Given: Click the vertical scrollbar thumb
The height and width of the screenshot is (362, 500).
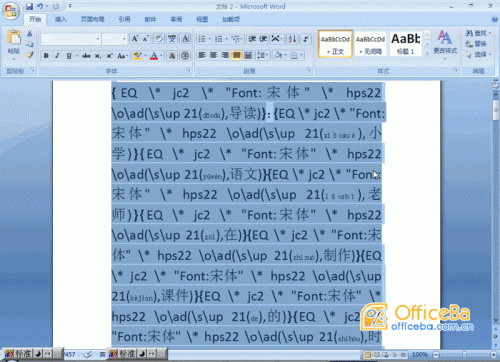Looking at the screenshot, I should click(x=496, y=109).
